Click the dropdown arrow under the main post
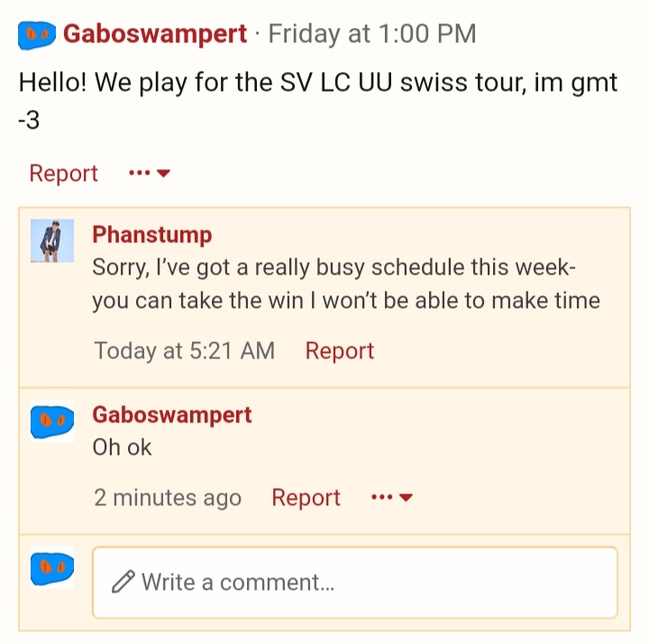The image size is (649, 644). click(164, 173)
